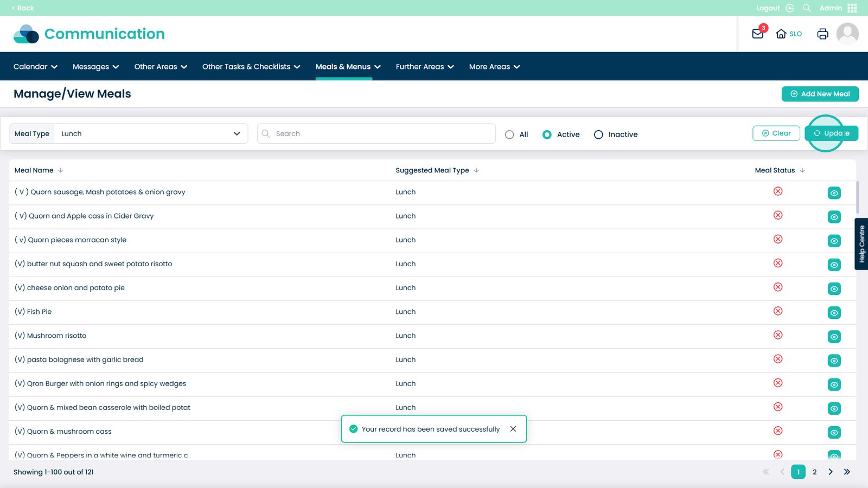
Task: Expand the Calendar menu dropdown
Action: [x=35, y=67]
